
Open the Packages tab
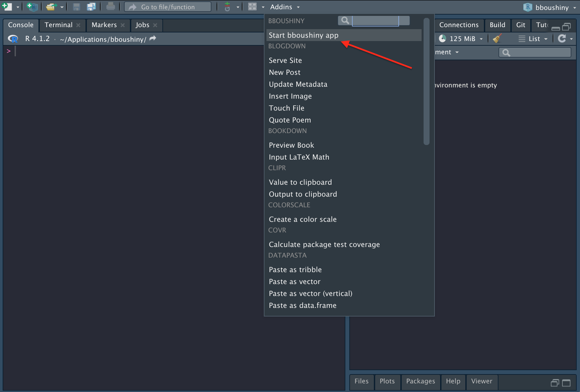421,381
